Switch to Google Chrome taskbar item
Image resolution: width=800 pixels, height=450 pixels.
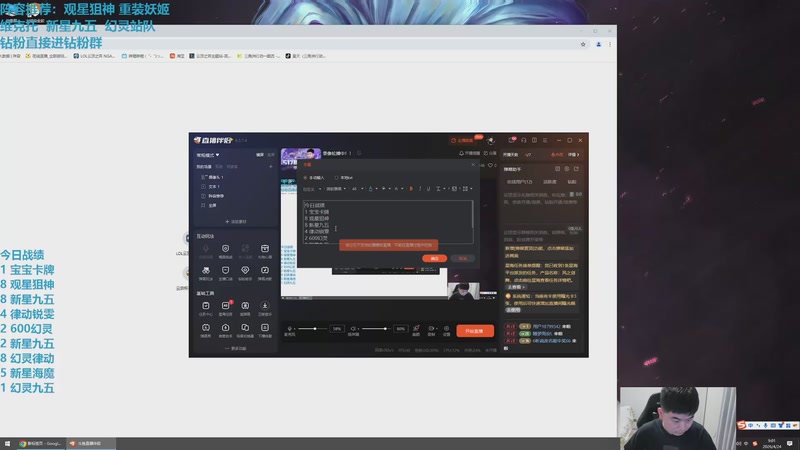coord(41,443)
